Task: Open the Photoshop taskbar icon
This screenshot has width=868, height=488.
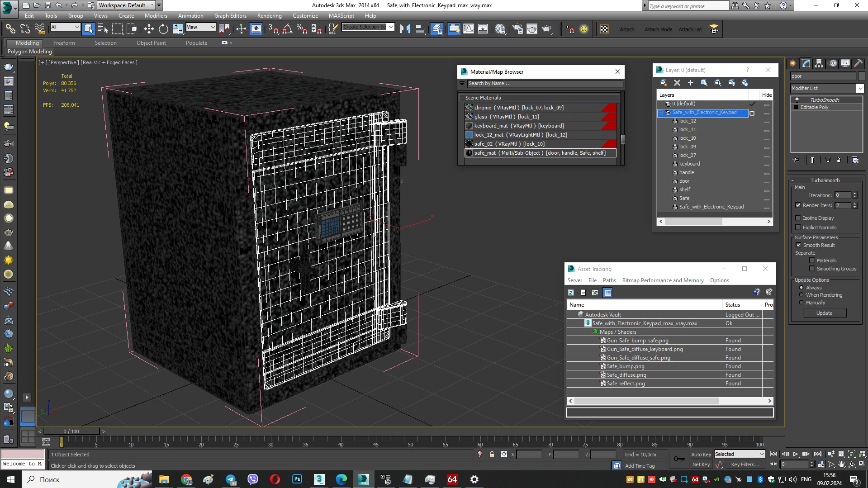Action: pyautogui.click(x=297, y=479)
